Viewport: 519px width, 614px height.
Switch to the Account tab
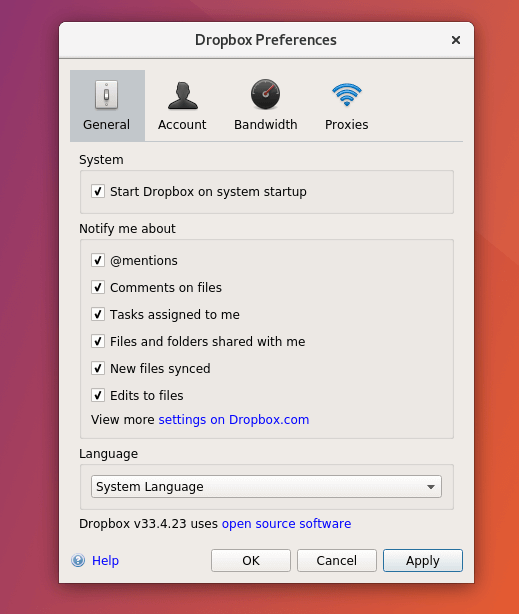(182, 106)
